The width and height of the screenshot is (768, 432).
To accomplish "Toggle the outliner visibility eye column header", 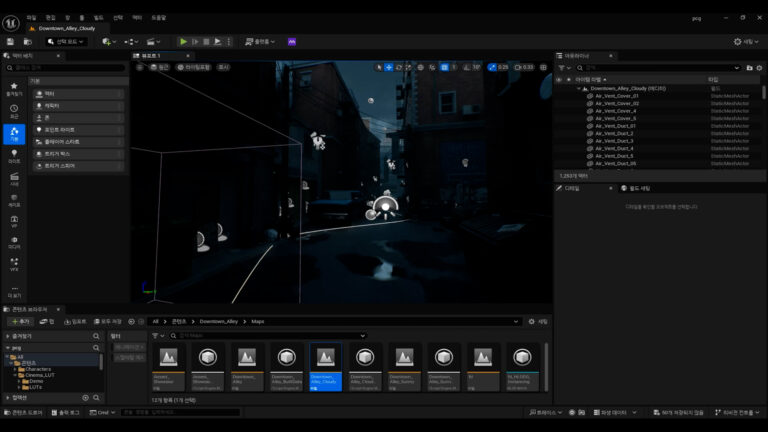I will [x=559, y=79].
